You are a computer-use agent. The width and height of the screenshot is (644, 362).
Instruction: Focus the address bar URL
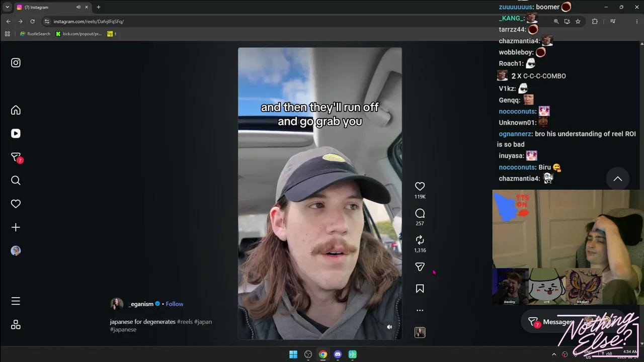tap(89, 22)
